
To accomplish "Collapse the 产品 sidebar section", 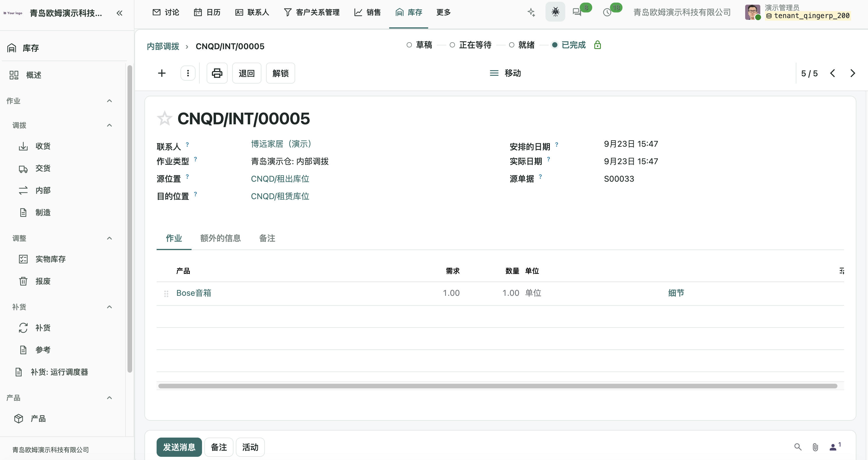I will click(x=109, y=398).
